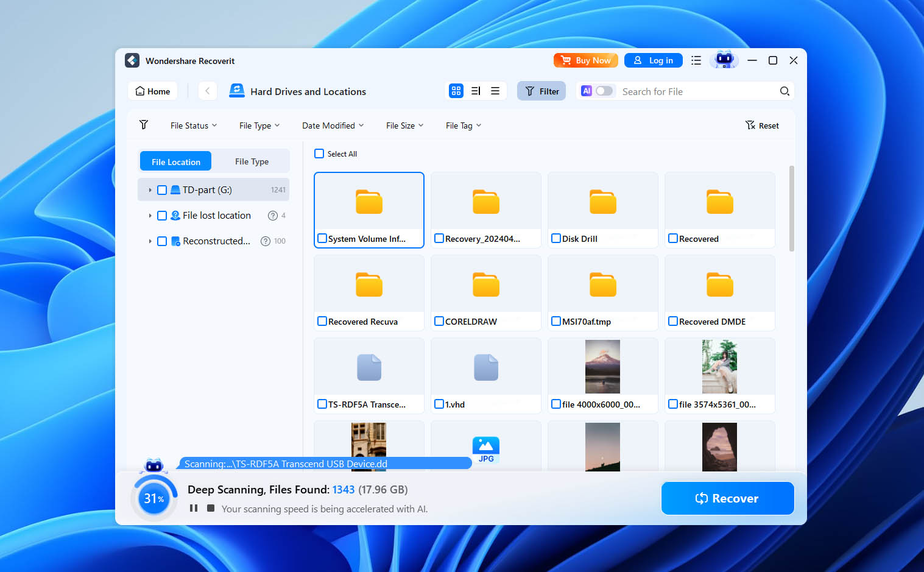924x572 pixels.
Task: Click help icon next to Reconstructed
Action: point(266,241)
